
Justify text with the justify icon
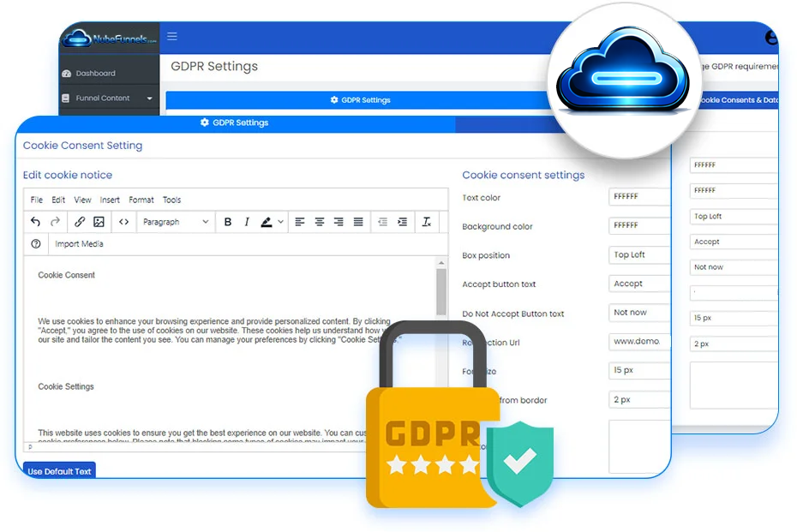coord(358,222)
